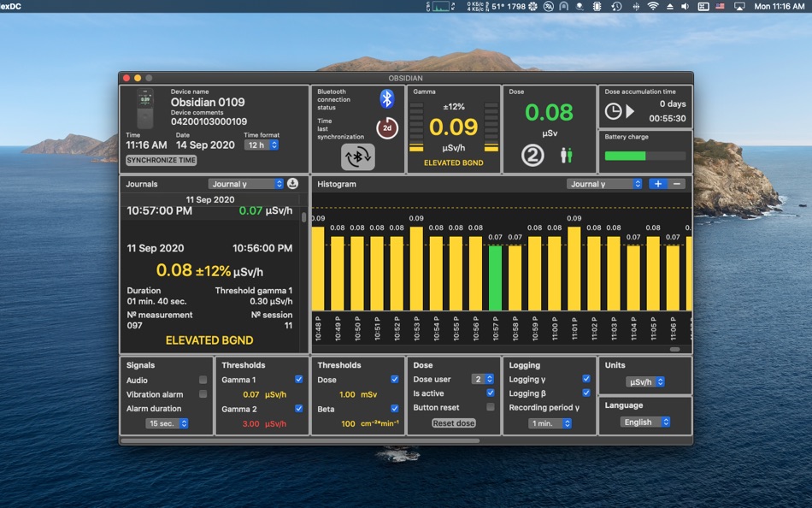Image resolution: width=812 pixels, height=508 pixels.
Task: Zoom in histogram with plus button
Action: coord(658,184)
